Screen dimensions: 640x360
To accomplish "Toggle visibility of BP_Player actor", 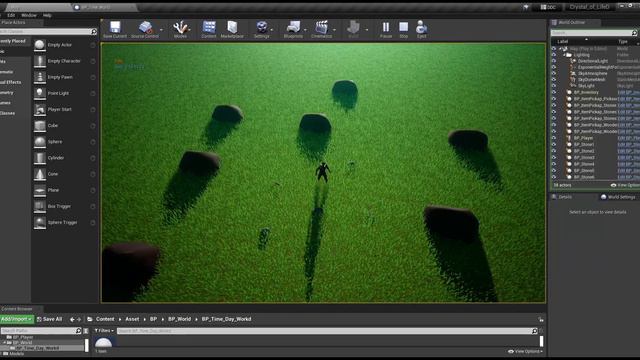I will (554, 138).
